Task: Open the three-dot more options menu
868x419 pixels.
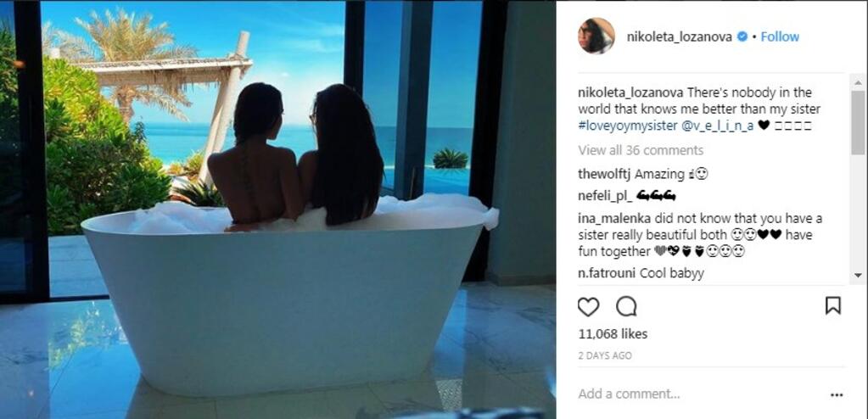Action: click(837, 394)
